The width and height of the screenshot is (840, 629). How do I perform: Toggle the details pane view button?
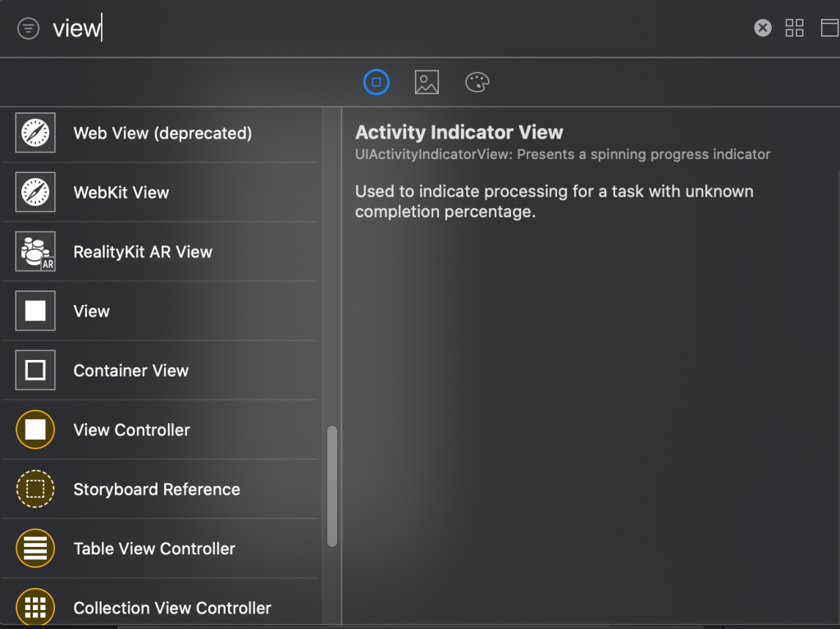[829, 29]
